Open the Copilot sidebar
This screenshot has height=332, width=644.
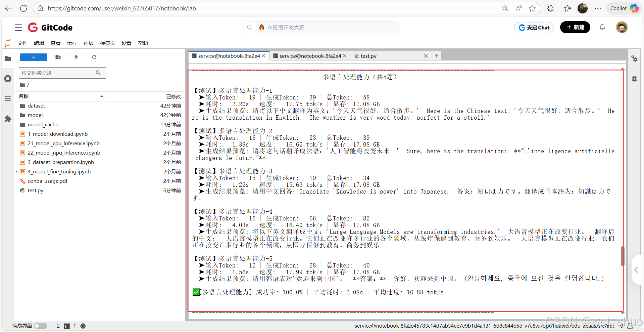point(624,8)
